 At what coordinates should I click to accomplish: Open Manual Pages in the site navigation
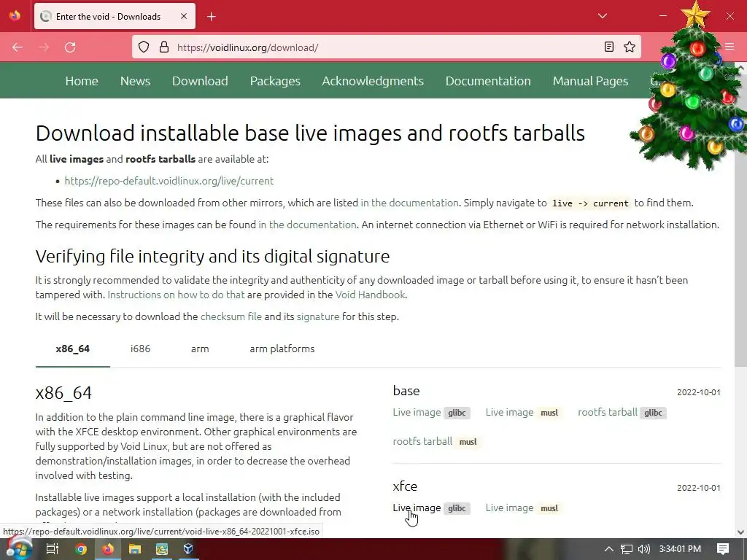click(590, 81)
